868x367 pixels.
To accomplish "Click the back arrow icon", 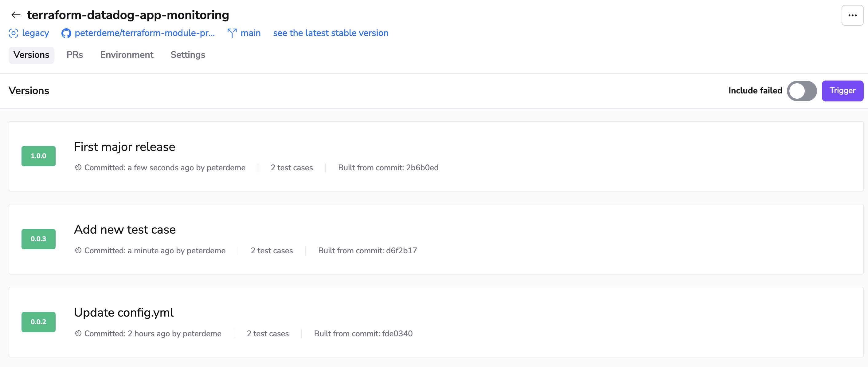I will 15,15.
